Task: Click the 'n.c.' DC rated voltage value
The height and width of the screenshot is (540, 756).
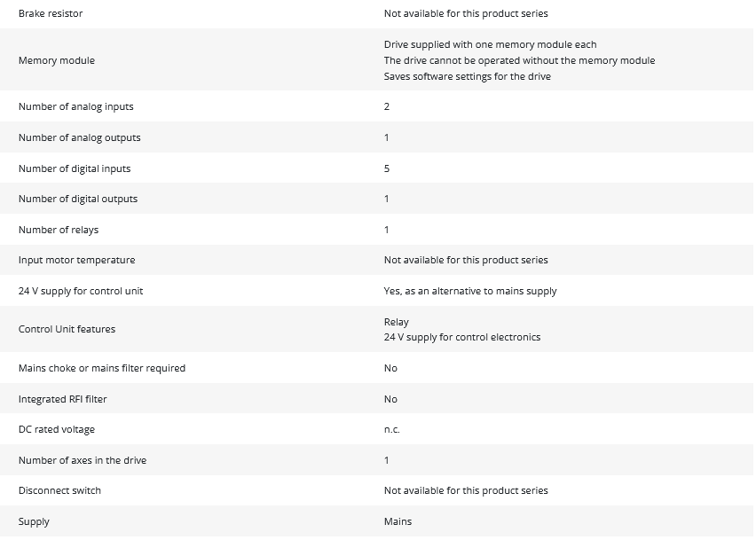Action: coord(391,429)
